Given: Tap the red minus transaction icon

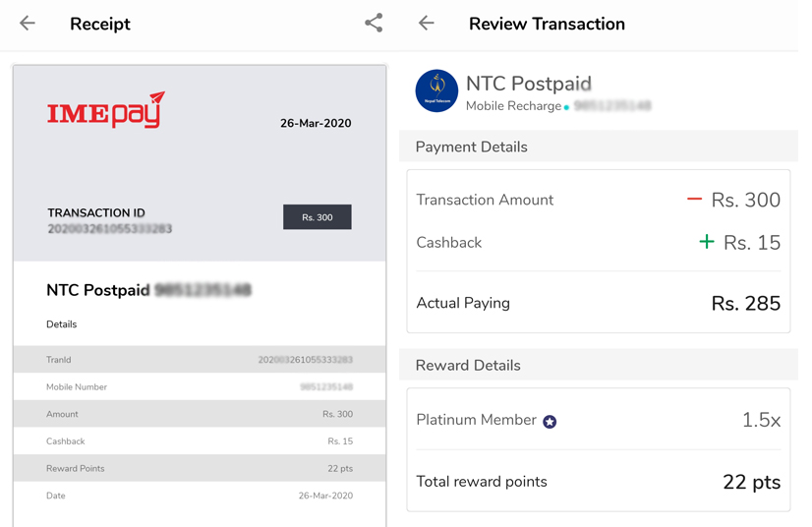Looking at the screenshot, I should point(694,199).
